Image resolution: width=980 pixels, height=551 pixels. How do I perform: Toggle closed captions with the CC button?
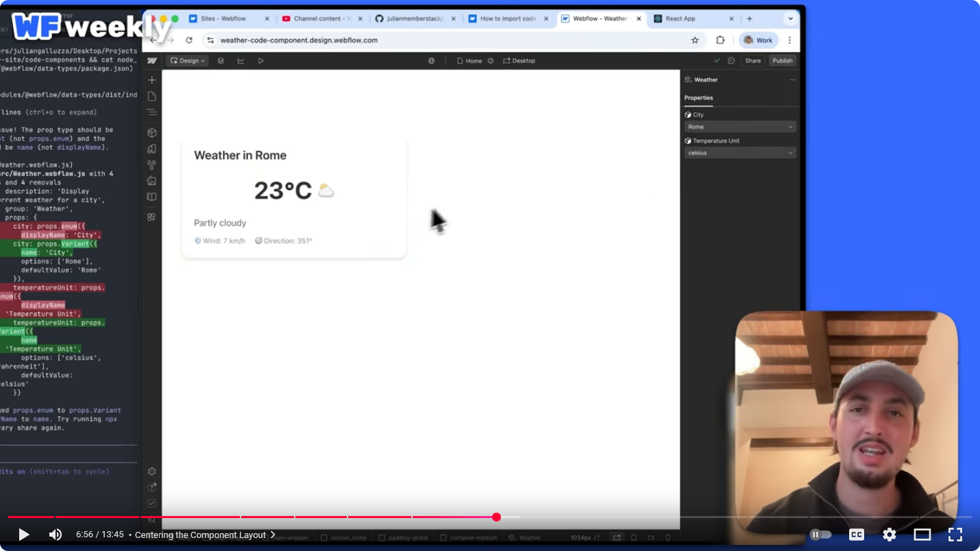(x=856, y=535)
